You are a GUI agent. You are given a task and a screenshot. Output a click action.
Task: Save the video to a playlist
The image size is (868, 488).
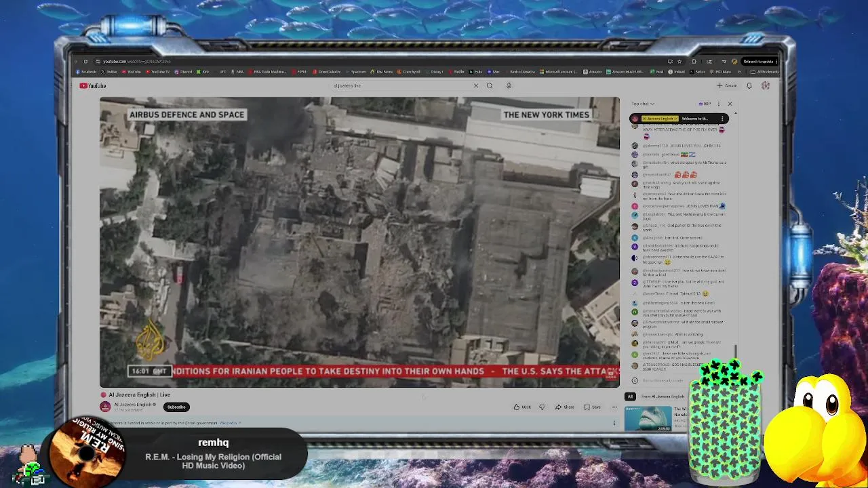[x=592, y=407]
